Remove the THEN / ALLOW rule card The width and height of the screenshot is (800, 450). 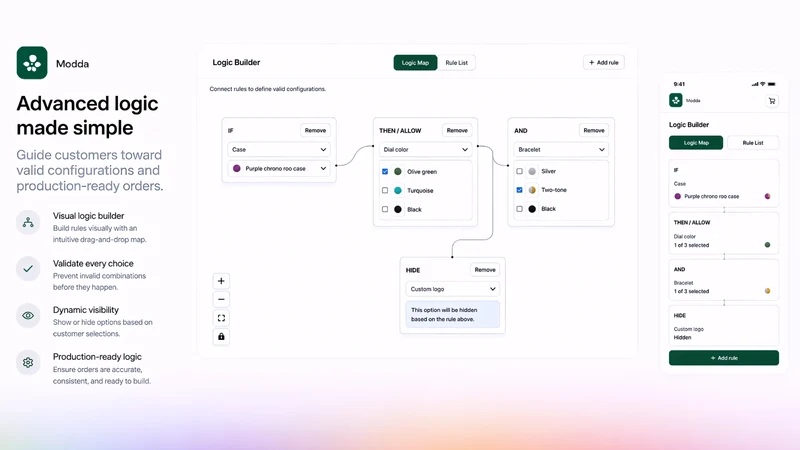[x=457, y=131]
